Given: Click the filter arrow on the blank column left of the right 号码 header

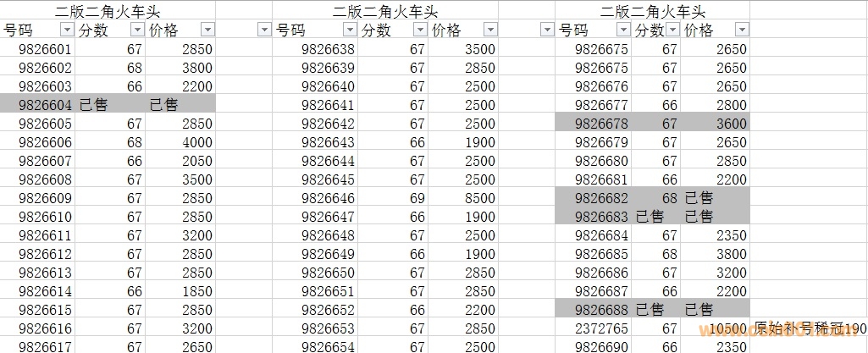Looking at the screenshot, I should tap(546, 30).
